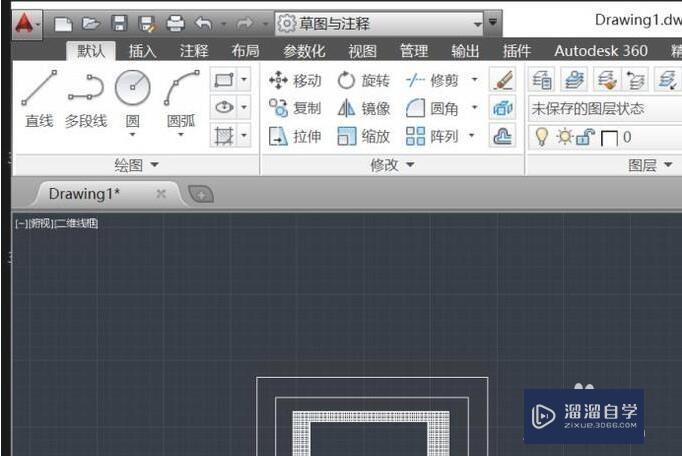
Task: Click the 拉伸 stretch tool
Action: click(x=295, y=136)
